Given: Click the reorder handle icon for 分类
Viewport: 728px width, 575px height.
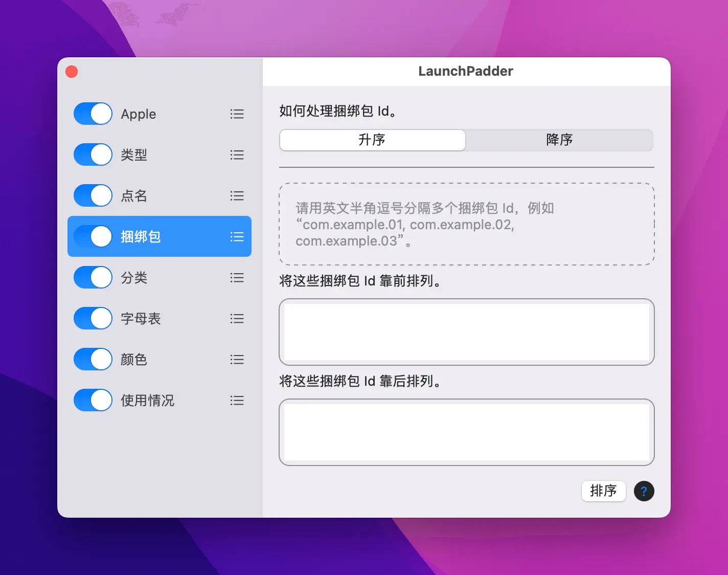Looking at the screenshot, I should click(237, 277).
